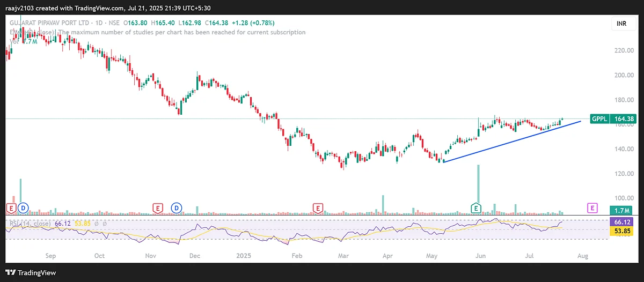Click the Aug label on time axis
The image size is (644, 282).
click(583, 256)
